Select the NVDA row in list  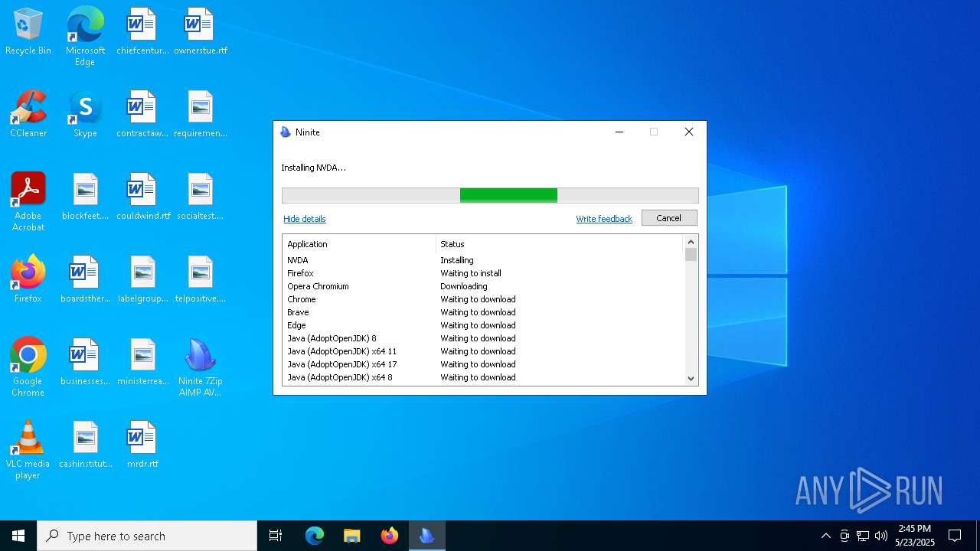coord(483,260)
